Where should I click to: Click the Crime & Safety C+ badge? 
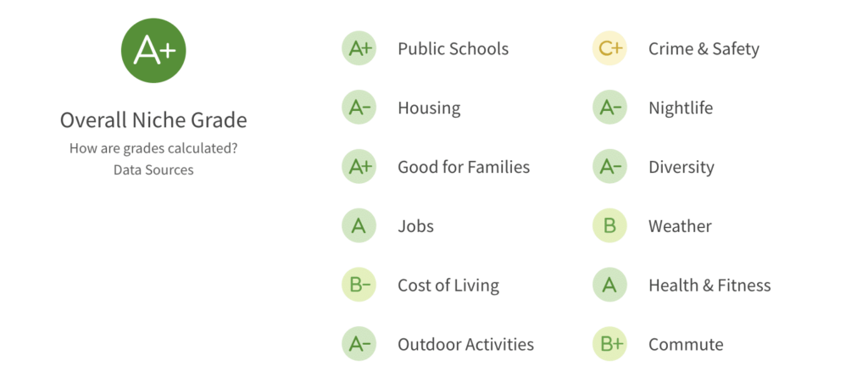pyautogui.click(x=609, y=48)
